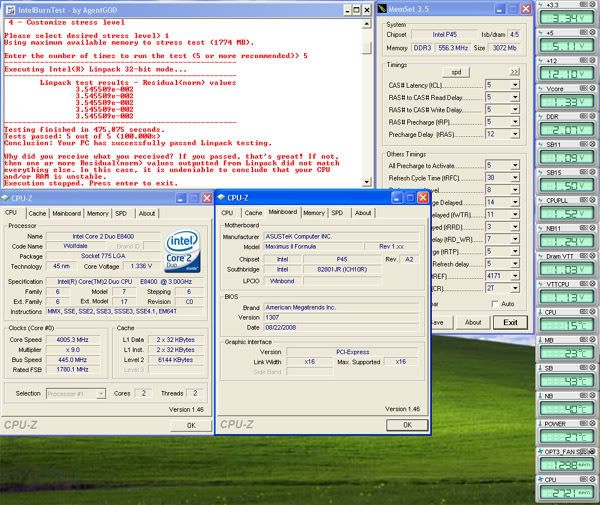Open settings icon on SB15 widget
Screen dimensions: 600x505
[x=584, y=172]
